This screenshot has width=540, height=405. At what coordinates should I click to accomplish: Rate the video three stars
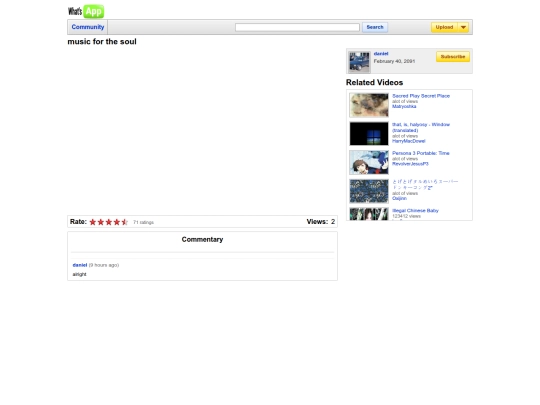pos(108,222)
